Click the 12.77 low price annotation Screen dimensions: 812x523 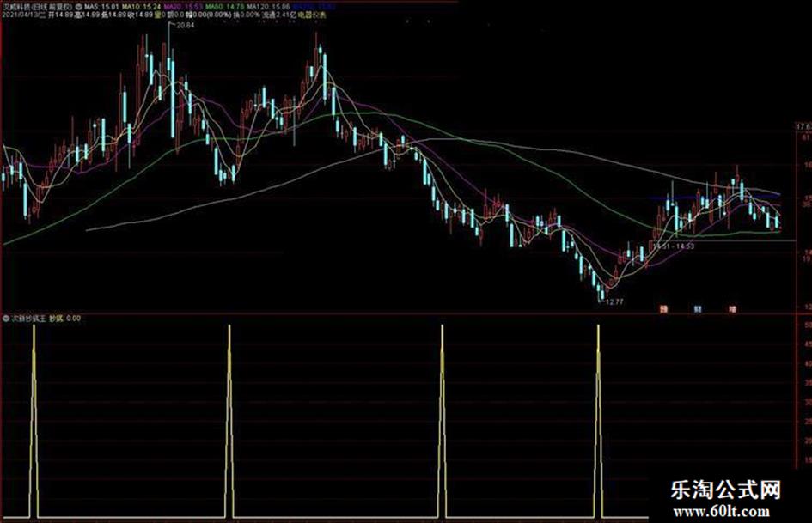[614, 302]
